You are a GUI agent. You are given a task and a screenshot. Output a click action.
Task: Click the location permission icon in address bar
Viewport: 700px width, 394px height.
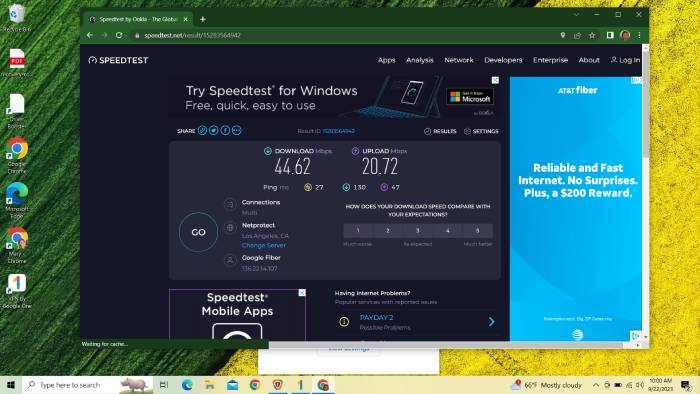pyautogui.click(x=562, y=35)
